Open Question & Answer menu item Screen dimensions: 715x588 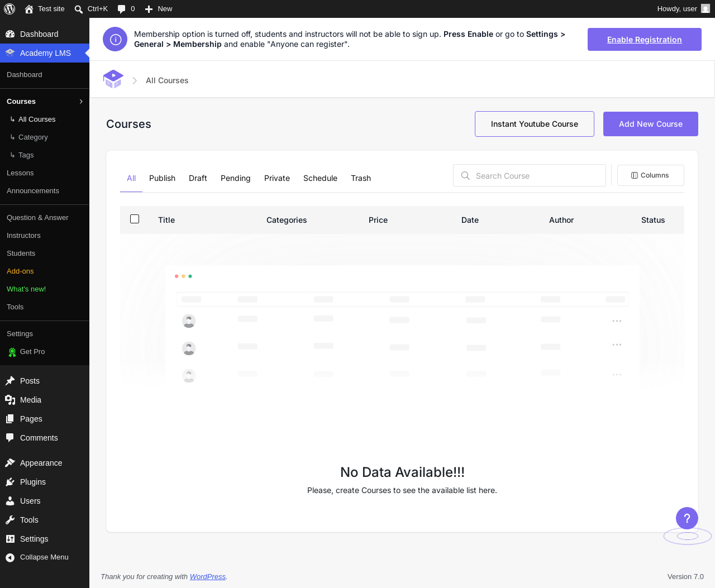(x=37, y=218)
